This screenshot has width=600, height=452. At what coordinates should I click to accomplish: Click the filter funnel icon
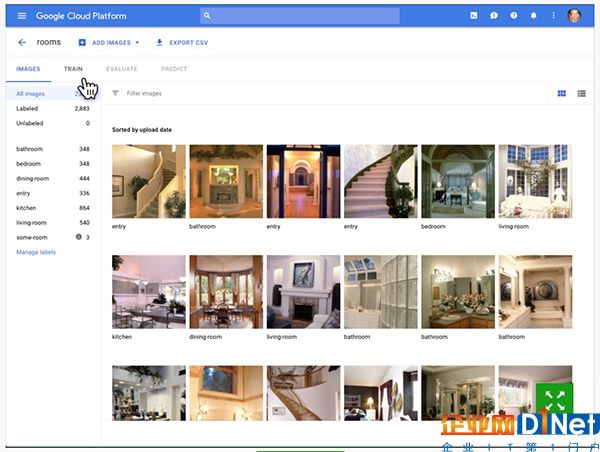point(115,93)
